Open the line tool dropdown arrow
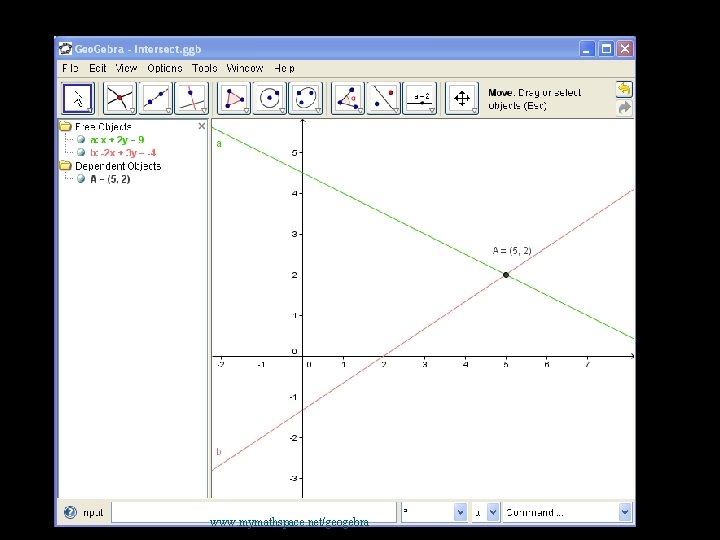Viewport: 720px width, 540px height. click(168, 110)
